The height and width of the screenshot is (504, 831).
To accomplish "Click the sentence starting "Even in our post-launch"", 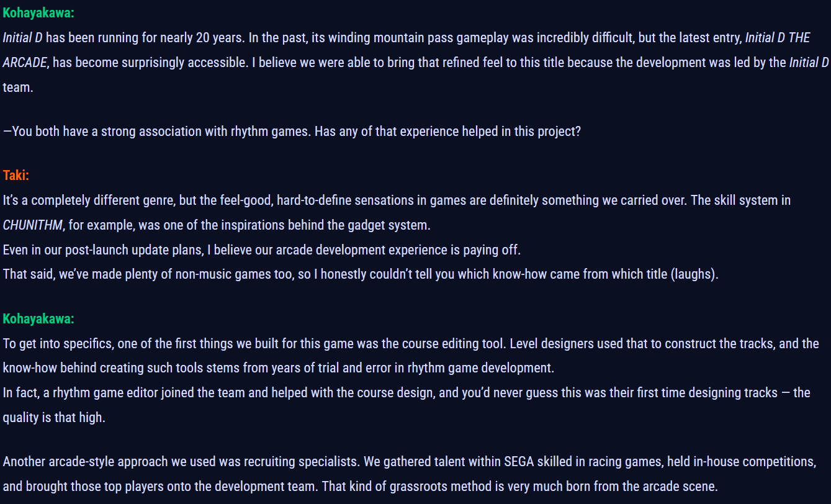I will (x=261, y=250).
